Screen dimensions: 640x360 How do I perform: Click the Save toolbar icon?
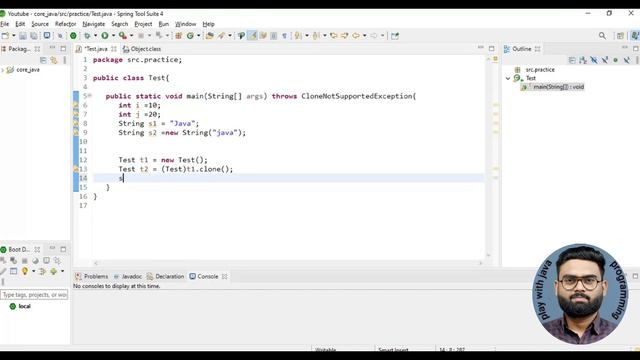click(x=23, y=36)
